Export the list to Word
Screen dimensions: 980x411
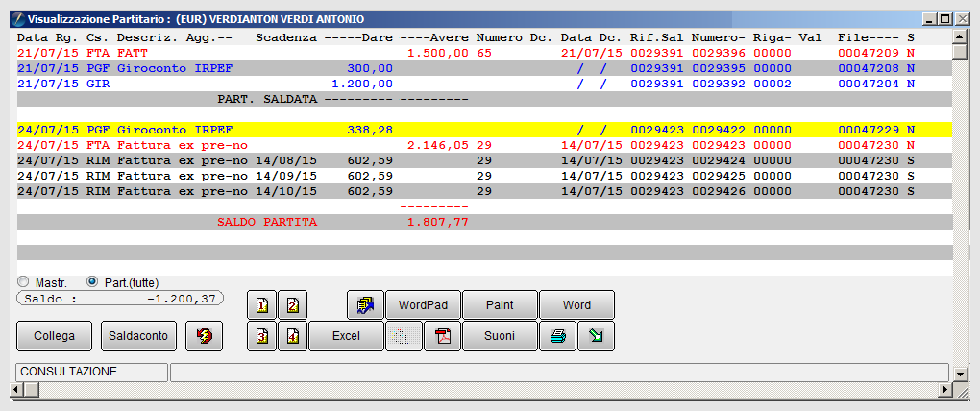tap(576, 304)
